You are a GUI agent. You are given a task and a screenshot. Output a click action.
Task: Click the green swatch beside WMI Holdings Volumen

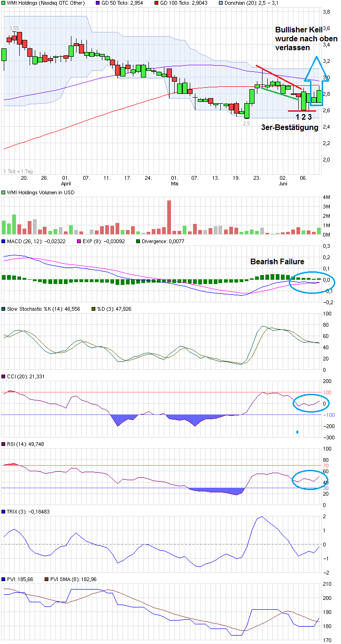pos(4,192)
